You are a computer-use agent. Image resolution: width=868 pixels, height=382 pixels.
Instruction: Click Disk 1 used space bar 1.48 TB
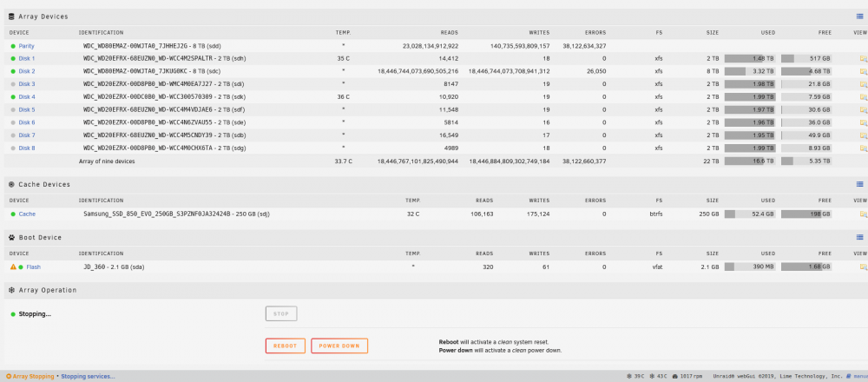[750, 59]
